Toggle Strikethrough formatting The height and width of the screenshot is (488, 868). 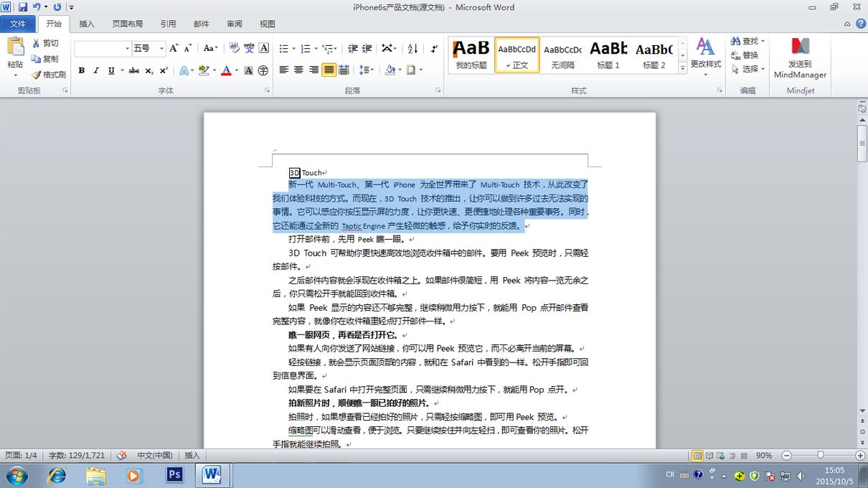point(134,70)
